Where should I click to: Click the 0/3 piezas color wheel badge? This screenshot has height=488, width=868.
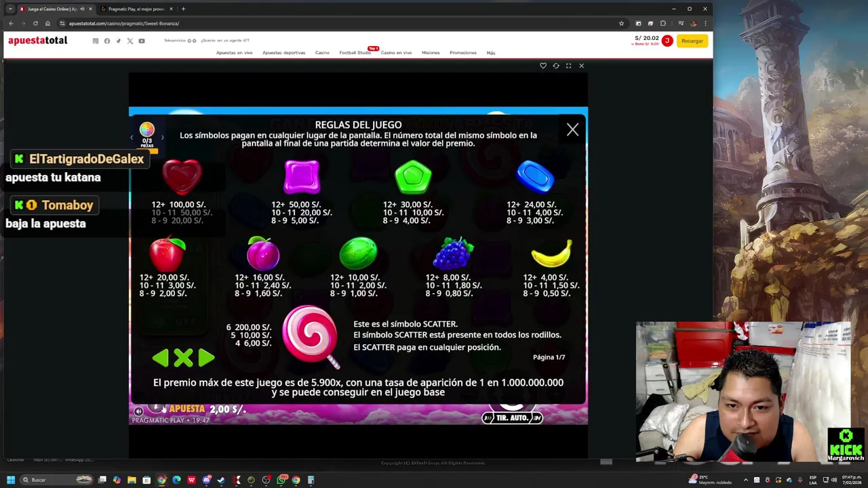(x=147, y=134)
